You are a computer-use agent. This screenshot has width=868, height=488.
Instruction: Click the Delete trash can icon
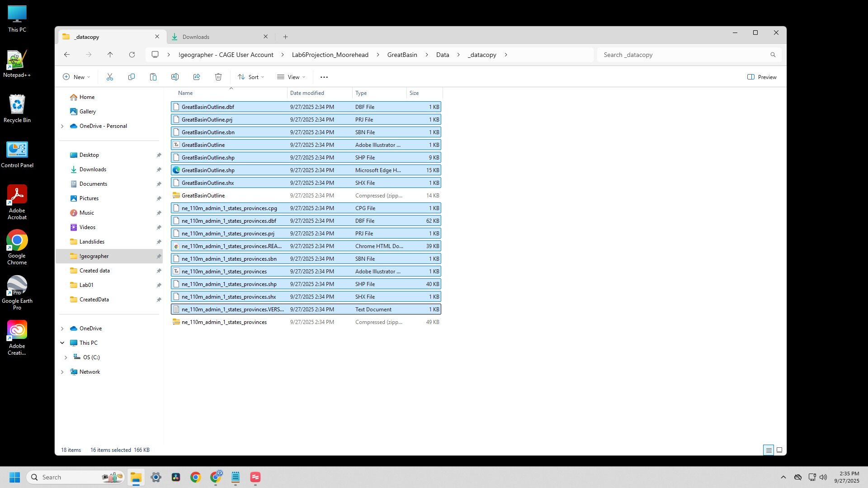pos(218,77)
